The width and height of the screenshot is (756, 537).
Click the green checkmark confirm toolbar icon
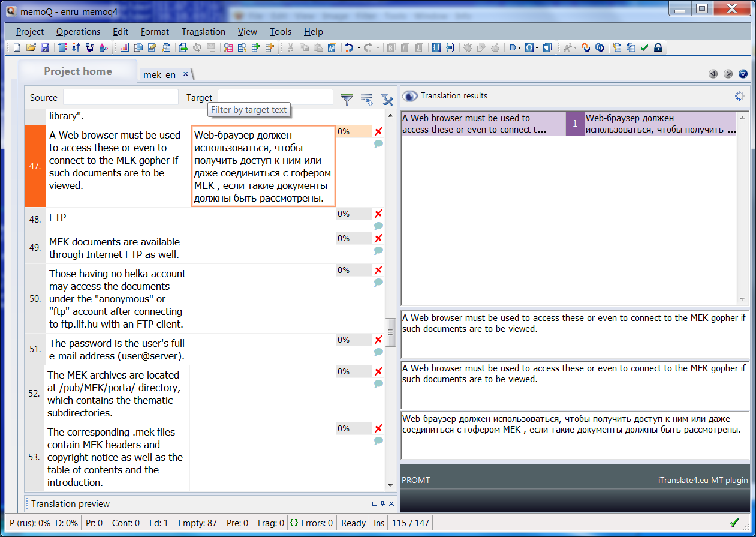coord(644,47)
